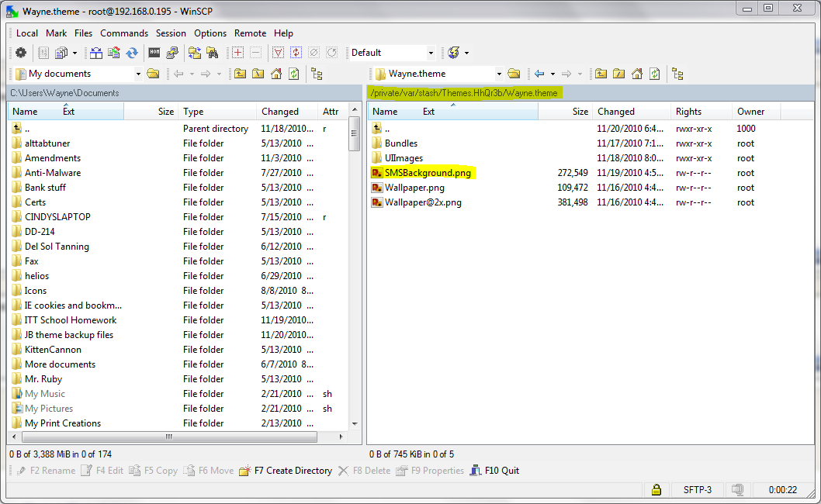Click the red triangle selection icon
821x504 pixels.
(278, 52)
